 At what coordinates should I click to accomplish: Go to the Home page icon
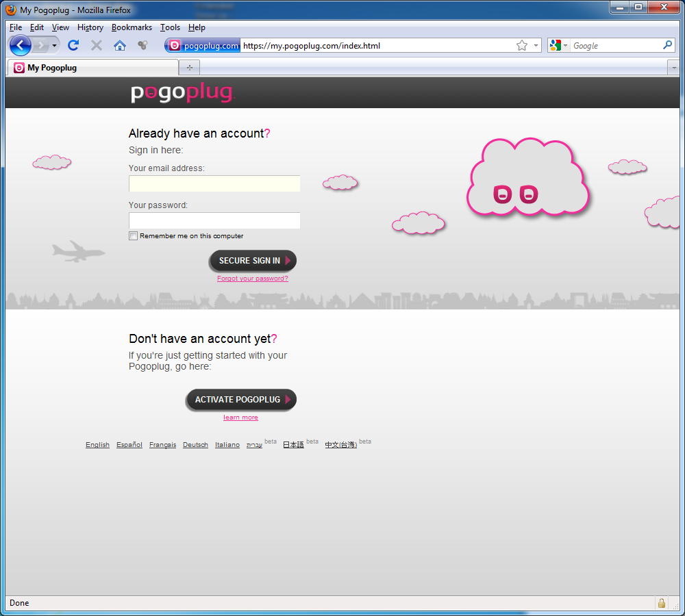tap(120, 45)
